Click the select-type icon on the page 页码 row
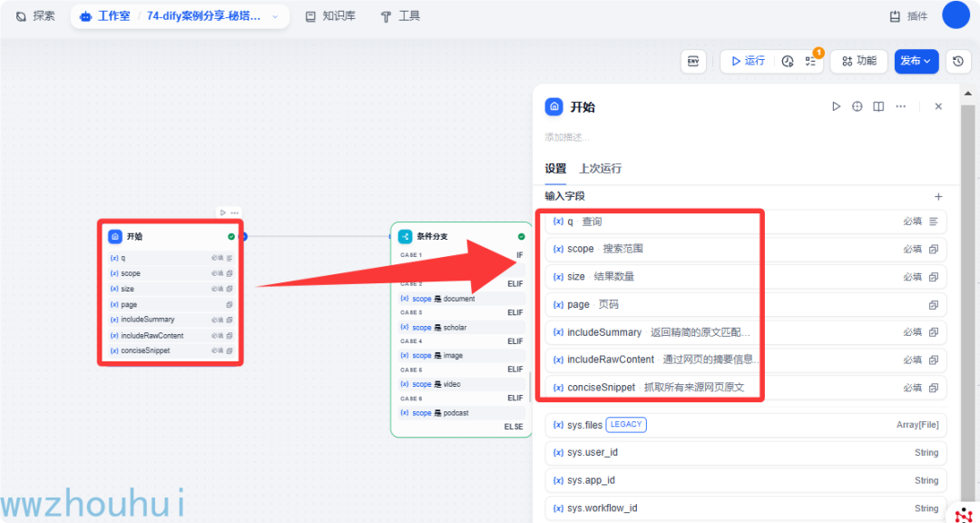The height and width of the screenshot is (523, 980). pyautogui.click(x=934, y=305)
